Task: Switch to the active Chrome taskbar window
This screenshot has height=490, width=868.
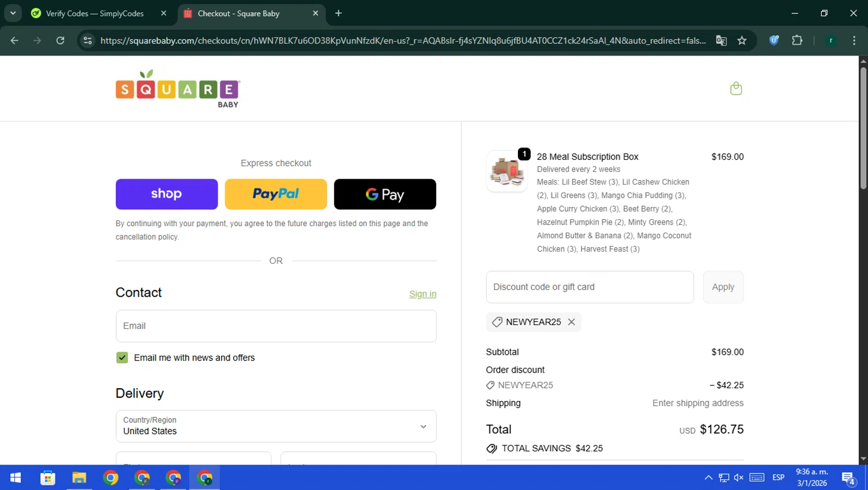Action: click(205, 478)
